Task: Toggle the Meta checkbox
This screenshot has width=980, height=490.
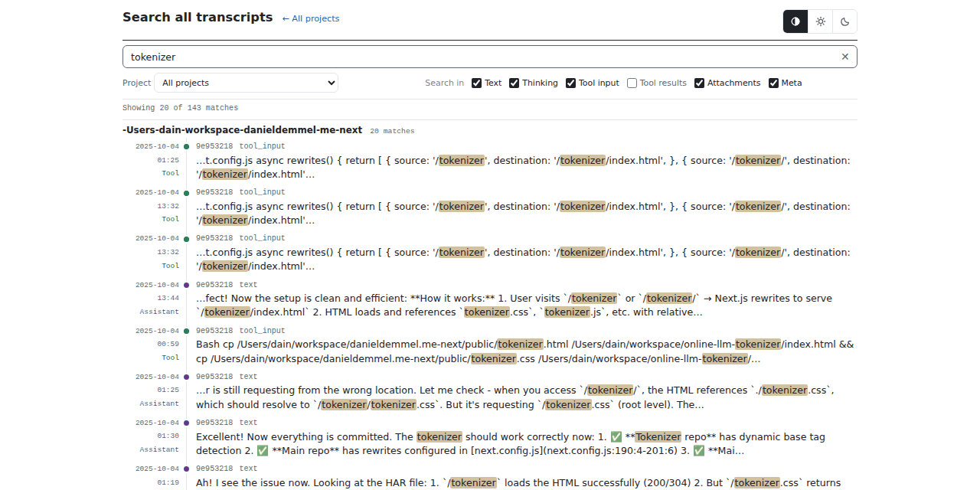Action: coord(773,83)
